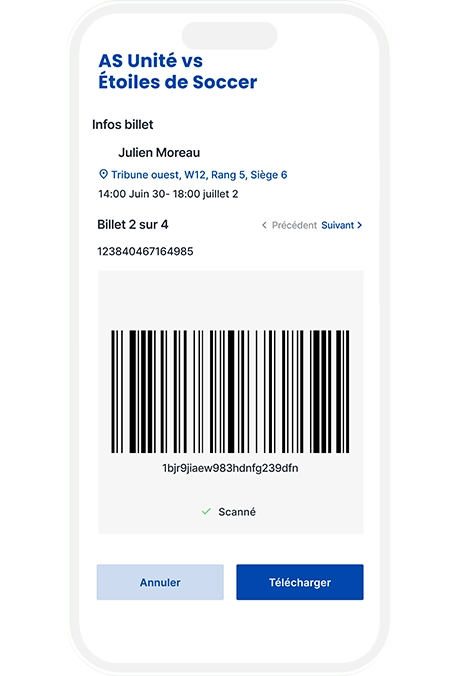Image resolution: width=459 pixels, height=676 pixels.
Task: Click the Scanné status text
Action: coord(237,512)
